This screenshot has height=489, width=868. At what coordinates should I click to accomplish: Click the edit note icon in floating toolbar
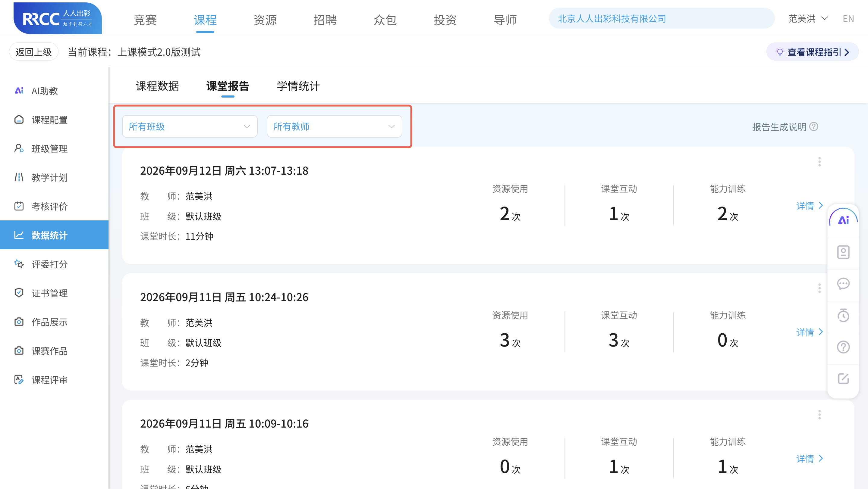(843, 378)
